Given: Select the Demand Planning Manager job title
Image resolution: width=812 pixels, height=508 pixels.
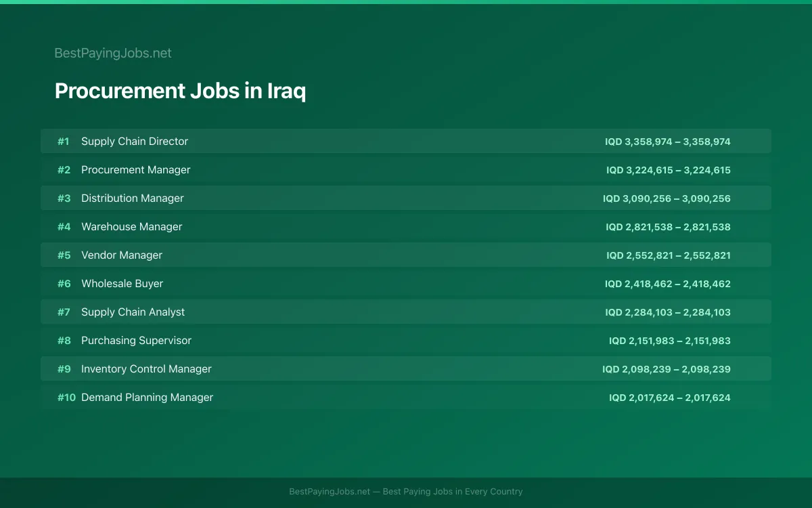Looking at the screenshot, I should point(148,398).
